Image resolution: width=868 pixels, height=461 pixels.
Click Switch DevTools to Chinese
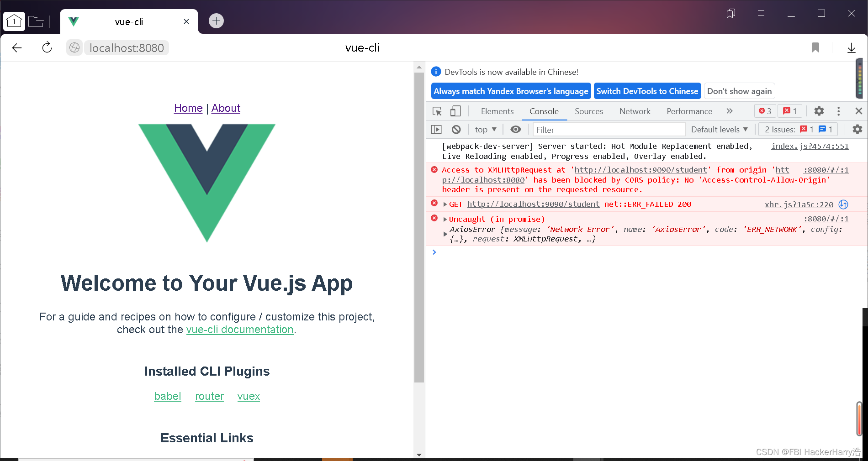[x=647, y=91]
